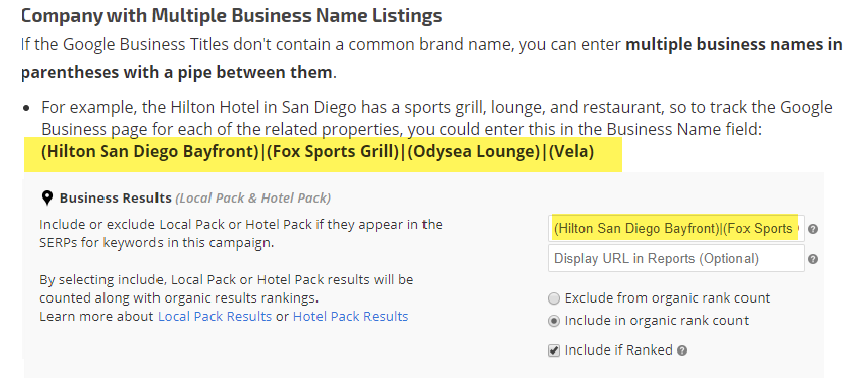This screenshot has height=378, width=849.
Task: Open the Hotel Pack Results link
Action: pos(350,316)
